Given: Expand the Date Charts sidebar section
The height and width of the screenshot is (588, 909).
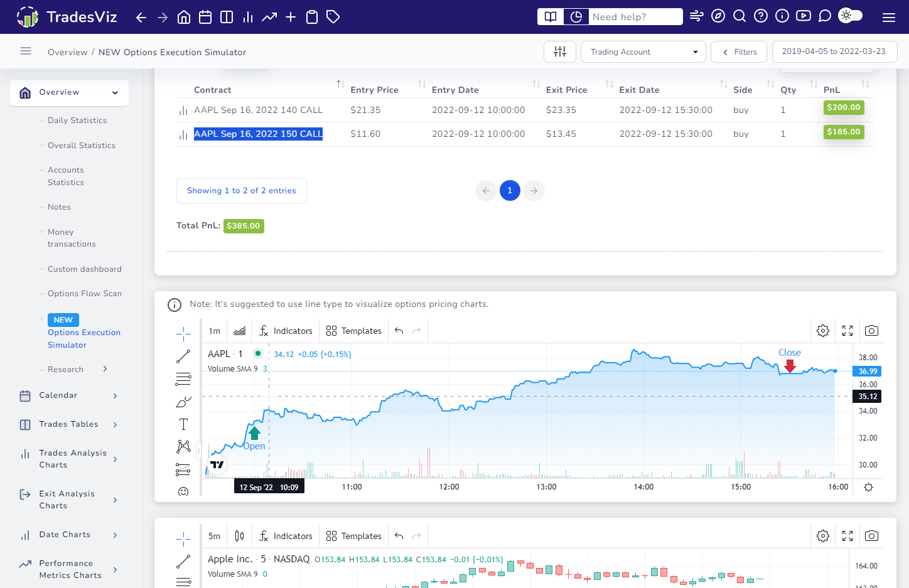Looking at the screenshot, I should [x=69, y=535].
